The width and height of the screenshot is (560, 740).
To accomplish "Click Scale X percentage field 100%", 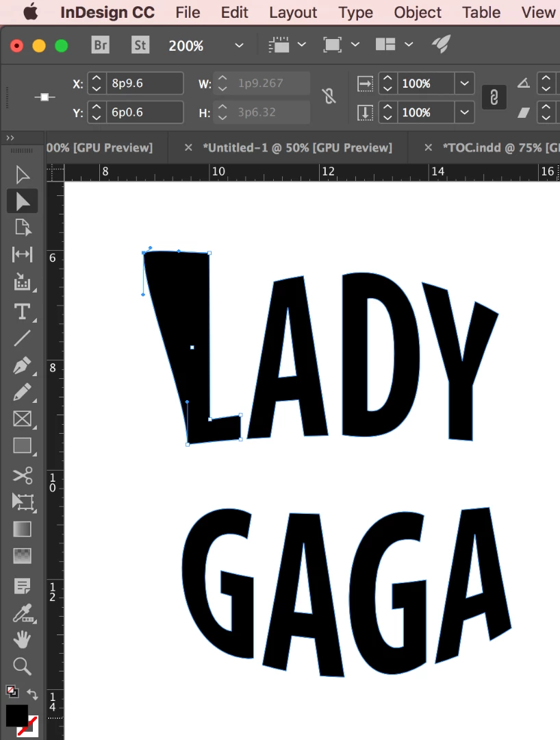I will [426, 84].
